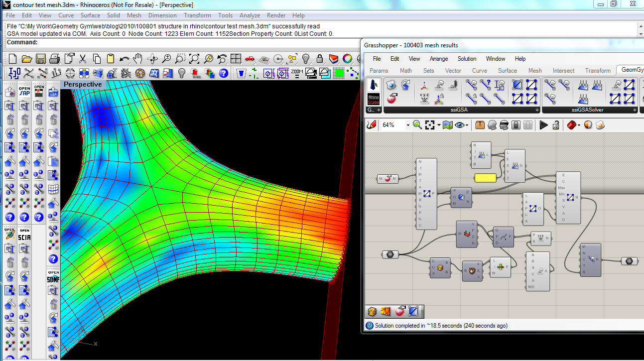Switch to the Intersect tab in Grasshopper
644x361 pixels.
[563, 71]
